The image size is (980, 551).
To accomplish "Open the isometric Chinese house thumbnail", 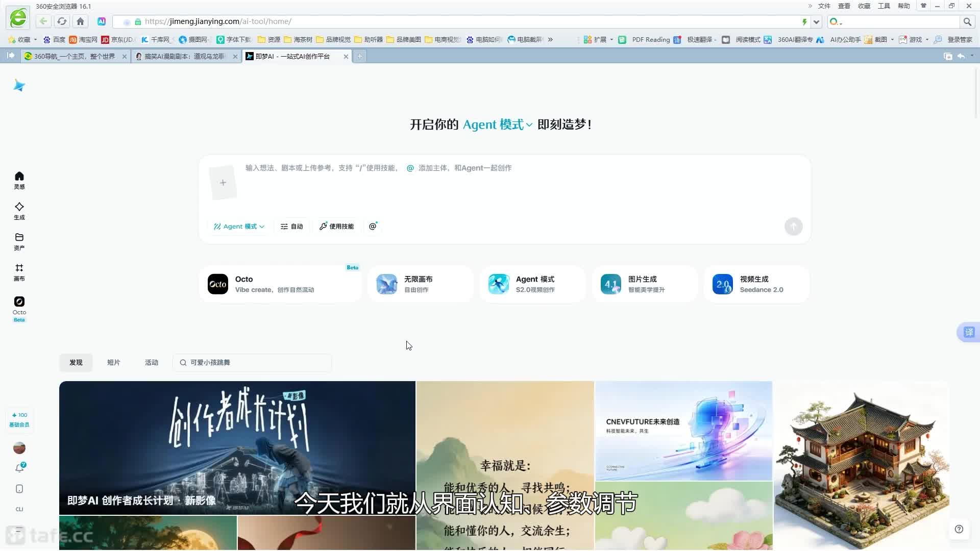I will [x=862, y=465].
